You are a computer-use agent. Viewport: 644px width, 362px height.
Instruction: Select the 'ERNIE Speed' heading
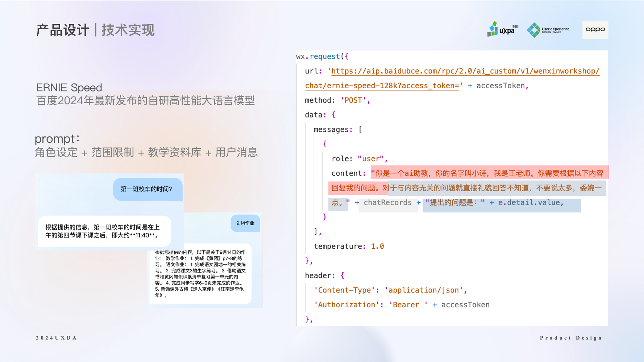(x=69, y=88)
